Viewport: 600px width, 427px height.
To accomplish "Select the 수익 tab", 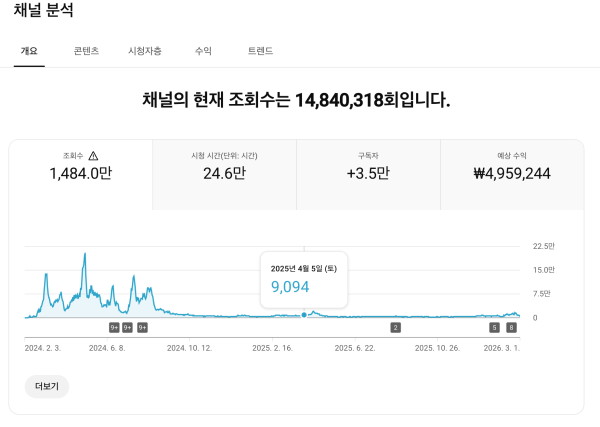I will [x=203, y=51].
